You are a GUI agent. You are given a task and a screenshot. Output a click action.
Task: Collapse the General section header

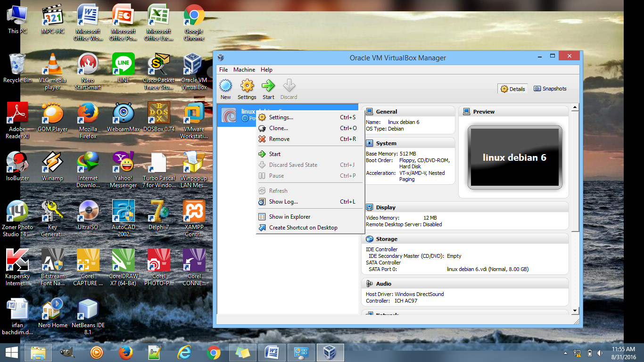point(408,112)
